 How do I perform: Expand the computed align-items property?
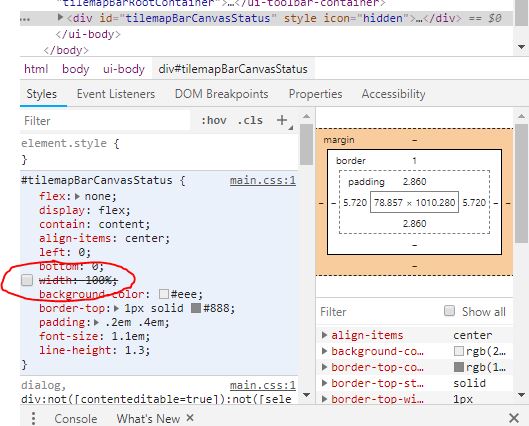[325, 335]
